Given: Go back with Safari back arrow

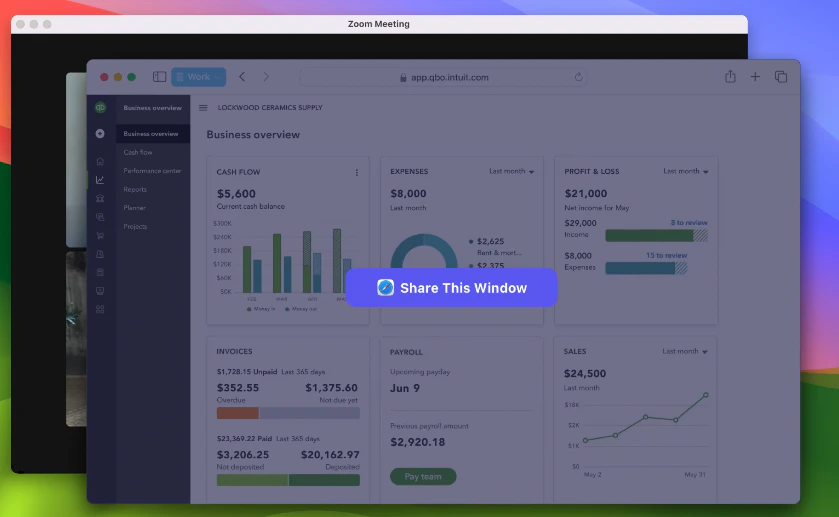Looking at the screenshot, I should coord(242,77).
